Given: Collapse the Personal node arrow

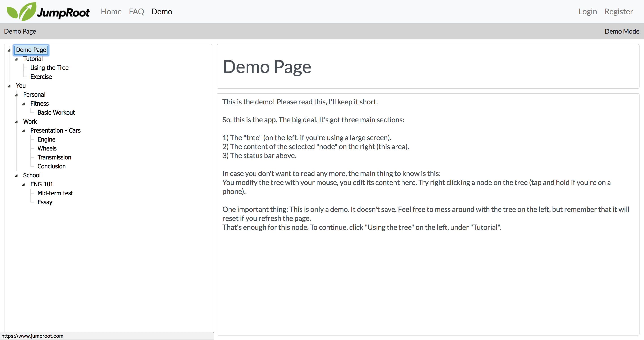Looking at the screenshot, I should click(16, 95).
